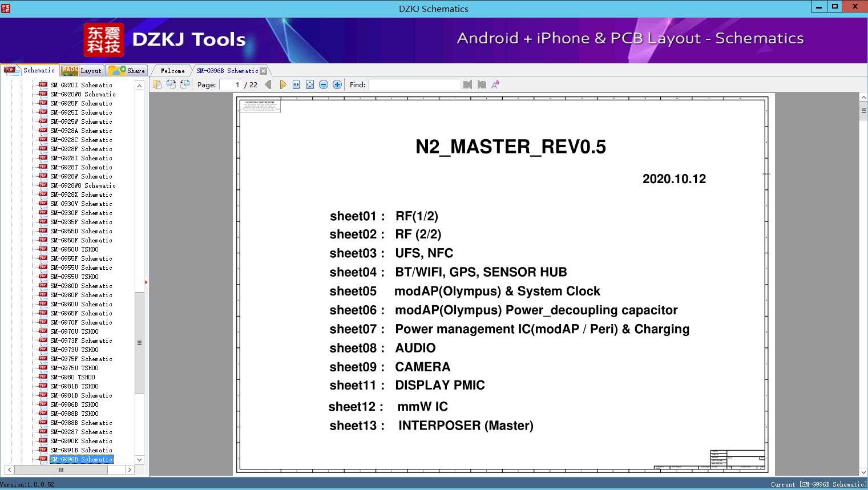
Task: Select SM-G965F Schematic
Action: click(x=81, y=313)
